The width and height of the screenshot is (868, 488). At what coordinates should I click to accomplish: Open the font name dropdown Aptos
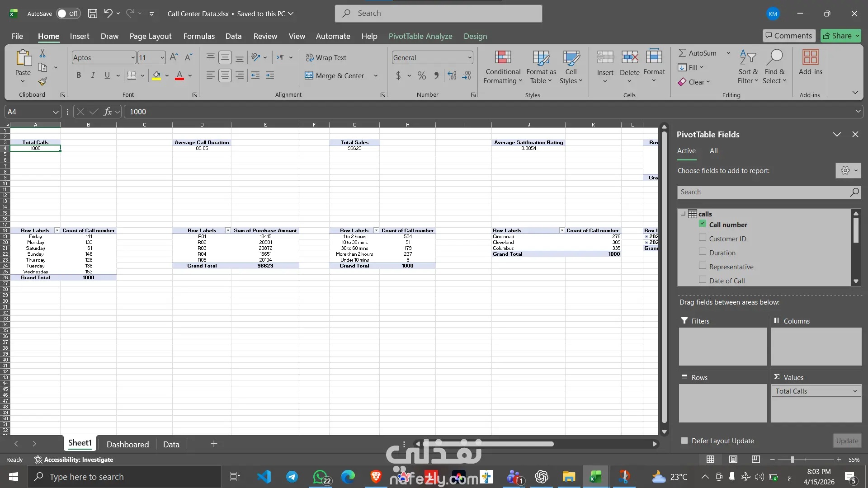133,57
